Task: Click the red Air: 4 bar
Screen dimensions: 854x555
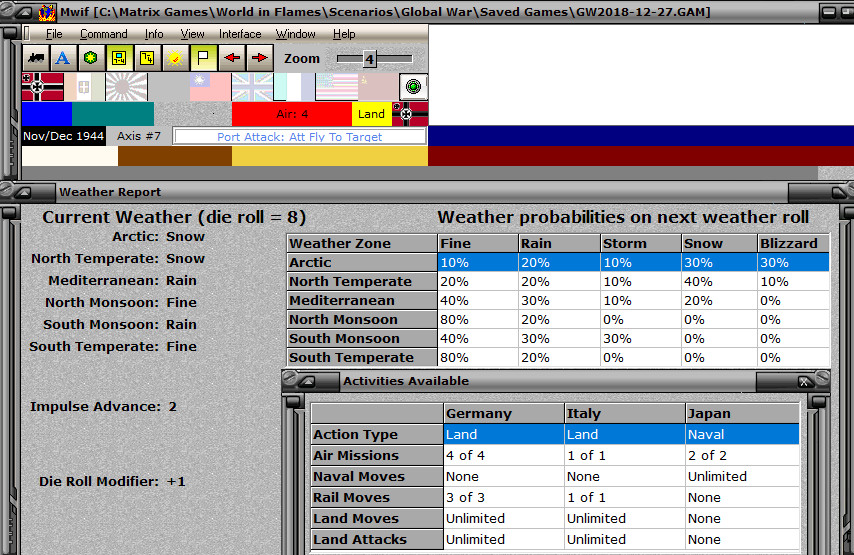Action: coord(292,114)
